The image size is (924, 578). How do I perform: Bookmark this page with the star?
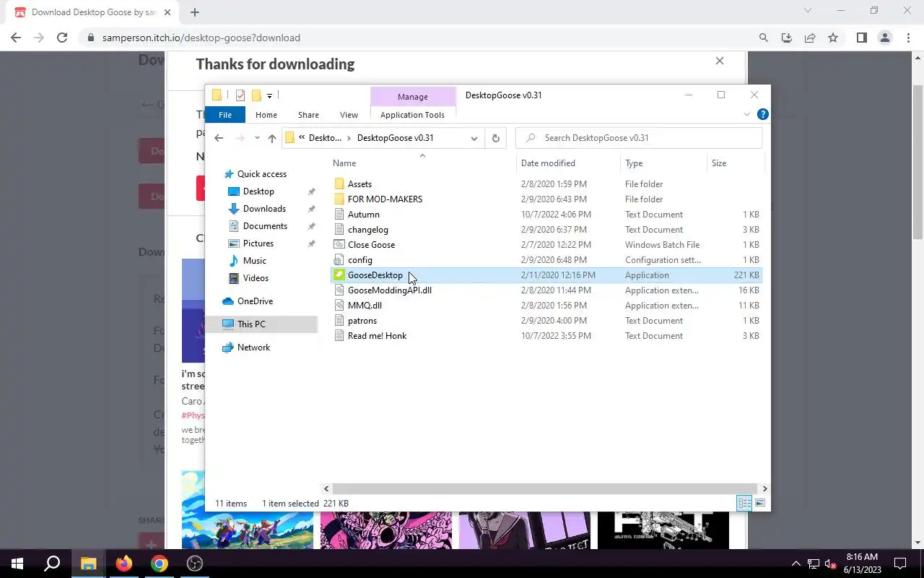[833, 38]
